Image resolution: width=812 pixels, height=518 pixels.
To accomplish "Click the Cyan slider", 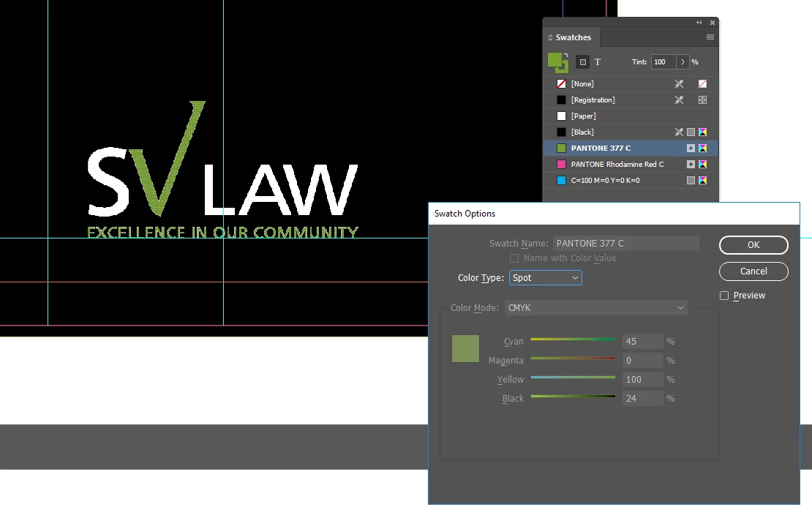I will tap(574, 339).
